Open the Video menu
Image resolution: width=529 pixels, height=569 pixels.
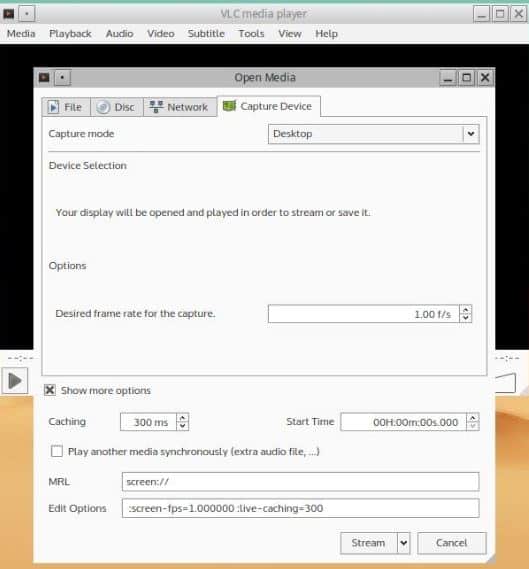click(161, 34)
